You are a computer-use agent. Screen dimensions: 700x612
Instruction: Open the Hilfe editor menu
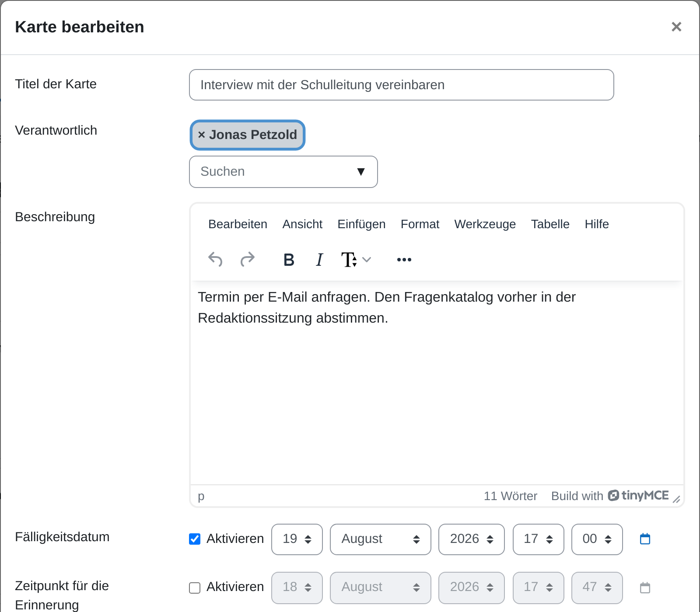[x=597, y=224]
